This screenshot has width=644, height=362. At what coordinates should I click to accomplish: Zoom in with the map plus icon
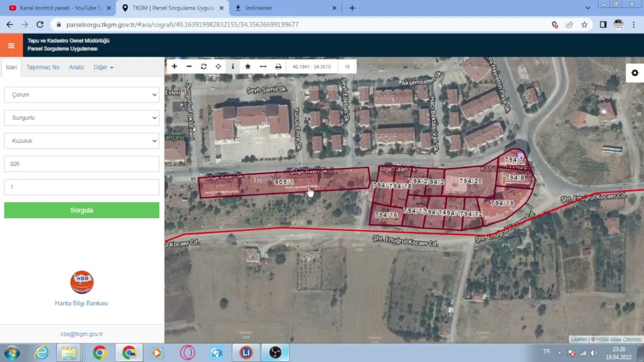(175, 66)
